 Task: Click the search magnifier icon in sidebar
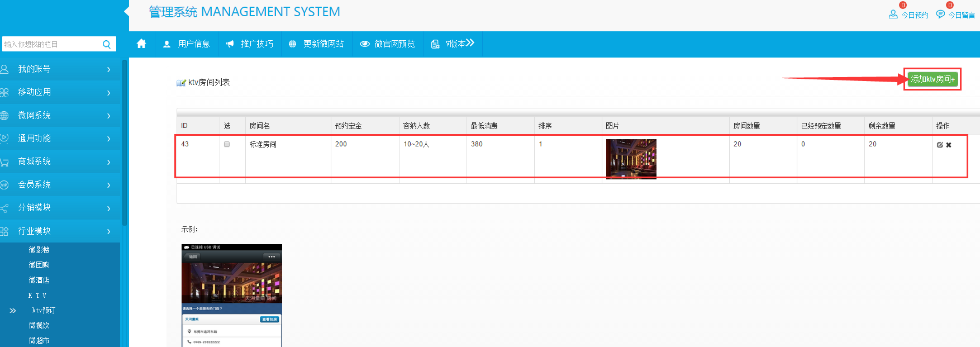tap(107, 45)
